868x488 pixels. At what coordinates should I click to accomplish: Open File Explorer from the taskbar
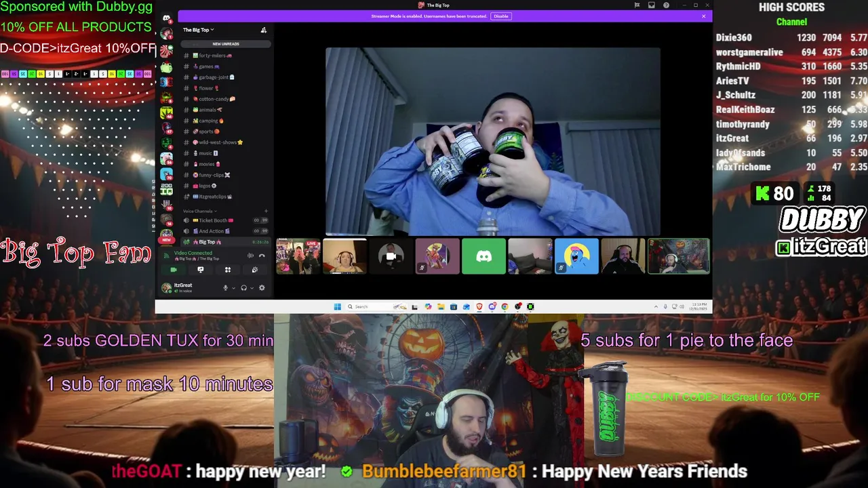coord(441,306)
